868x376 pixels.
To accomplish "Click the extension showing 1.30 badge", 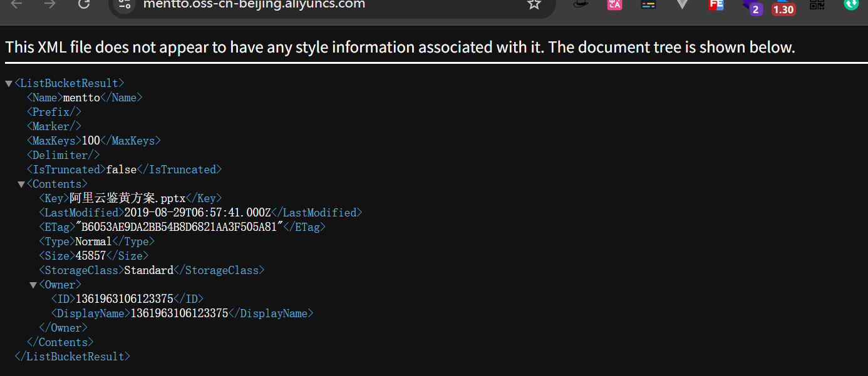I will coord(783,6).
